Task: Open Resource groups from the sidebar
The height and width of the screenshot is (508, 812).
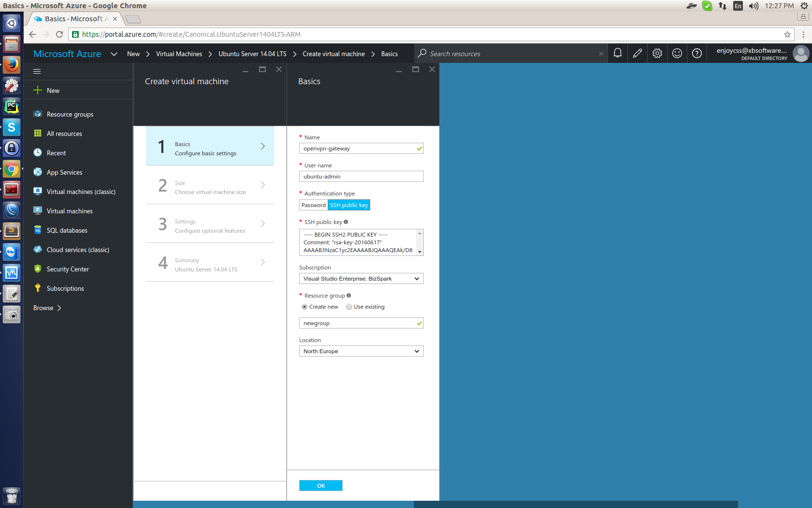Action: (x=70, y=114)
